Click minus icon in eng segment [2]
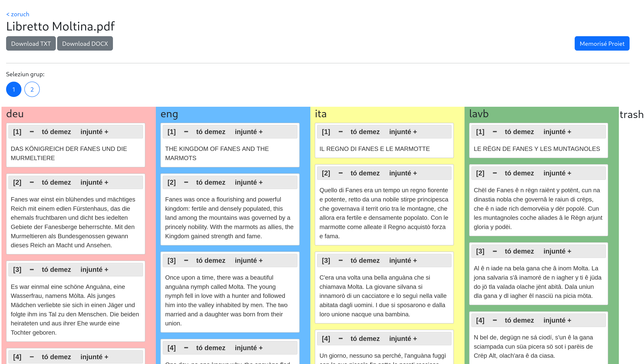The image size is (644, 364). pos(186,182)
